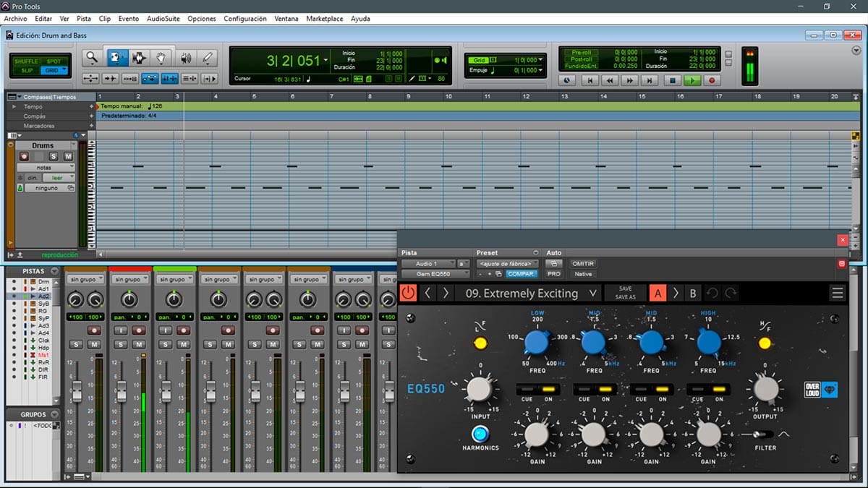This screenshot has height=488, width=868.
Task: Select SLIP edit mode
Action: coord(27,70)
